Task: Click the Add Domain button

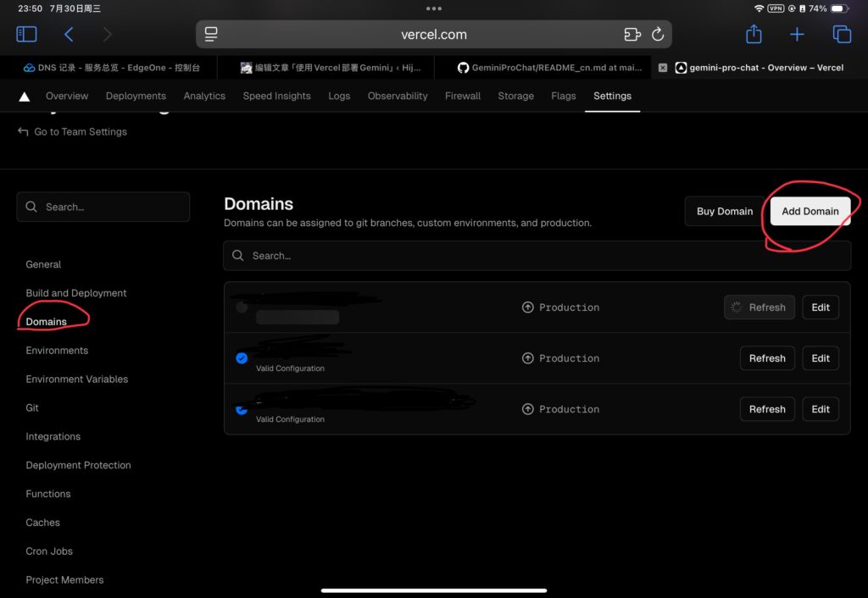Action: 810,211
